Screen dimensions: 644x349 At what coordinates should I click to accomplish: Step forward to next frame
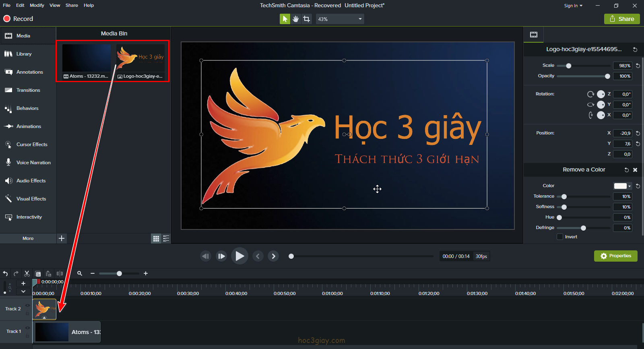(221, 256)
